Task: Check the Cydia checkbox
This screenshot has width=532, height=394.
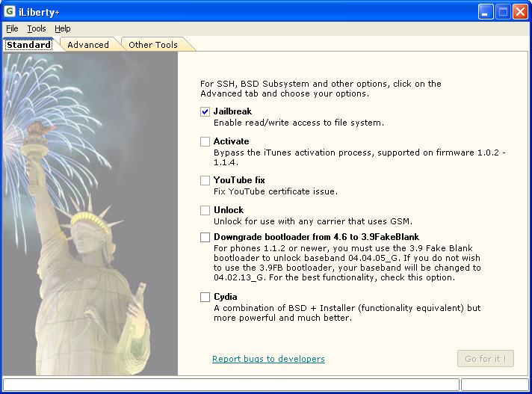Action: coord(205,297)
